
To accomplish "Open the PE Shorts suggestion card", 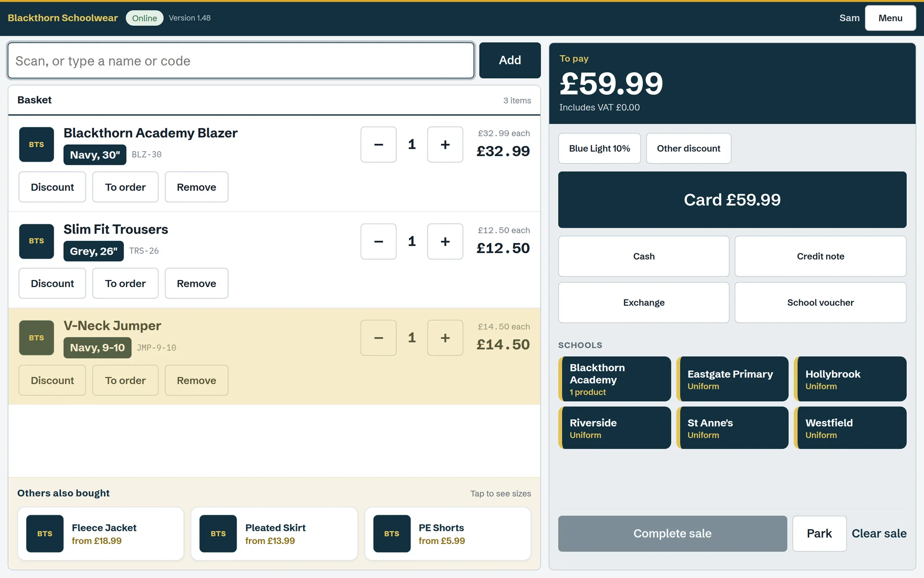I will click(448, 534).
